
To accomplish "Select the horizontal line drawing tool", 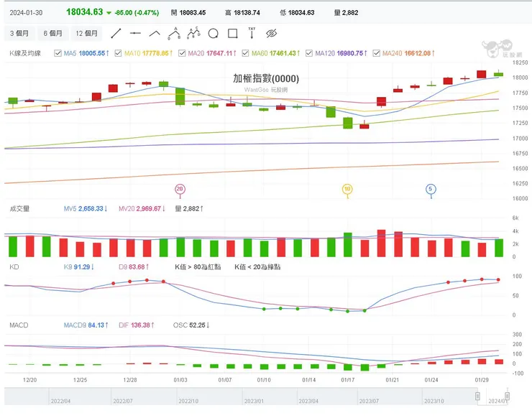I will coord(135,33).
